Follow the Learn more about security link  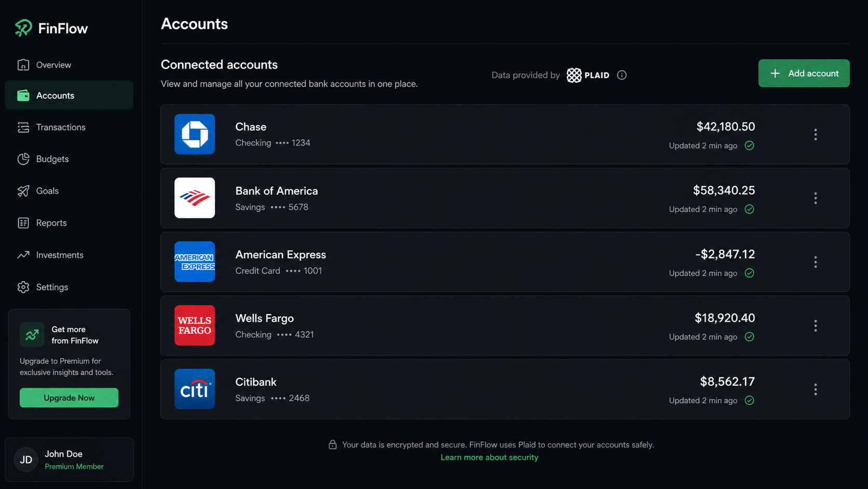click(490, 457)
